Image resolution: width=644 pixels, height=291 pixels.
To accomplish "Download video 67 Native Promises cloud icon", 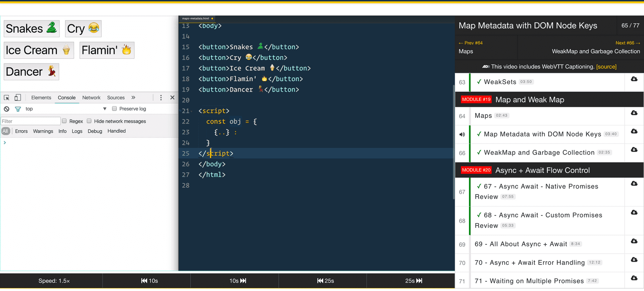I will coord(634,184).
